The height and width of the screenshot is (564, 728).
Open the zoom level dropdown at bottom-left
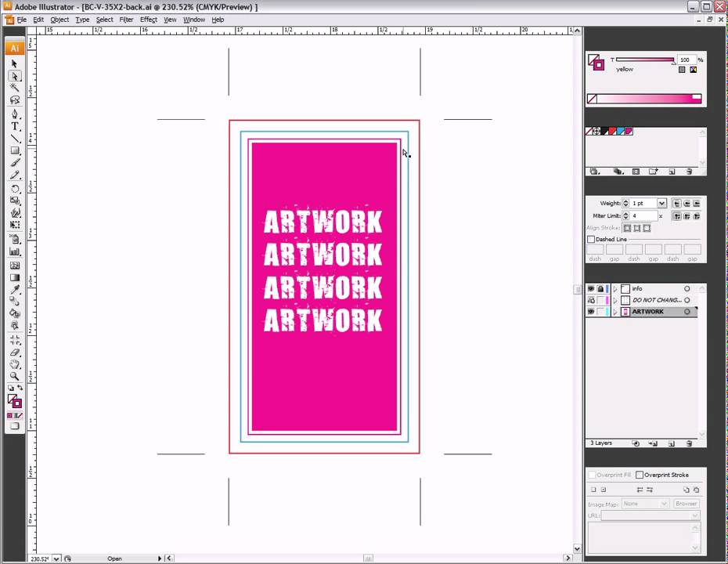point(56,559)
